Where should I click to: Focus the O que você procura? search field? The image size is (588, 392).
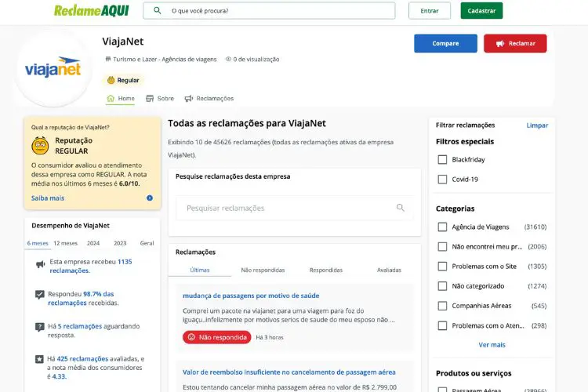click(x=269, y=11)
